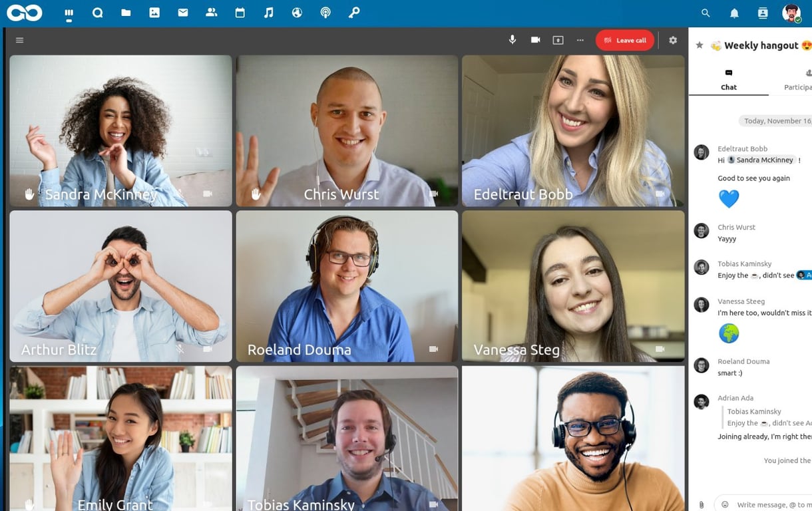Screen dimensions: 812x511
Task: Mute microphone in the call bar
Action: [512, 40]
